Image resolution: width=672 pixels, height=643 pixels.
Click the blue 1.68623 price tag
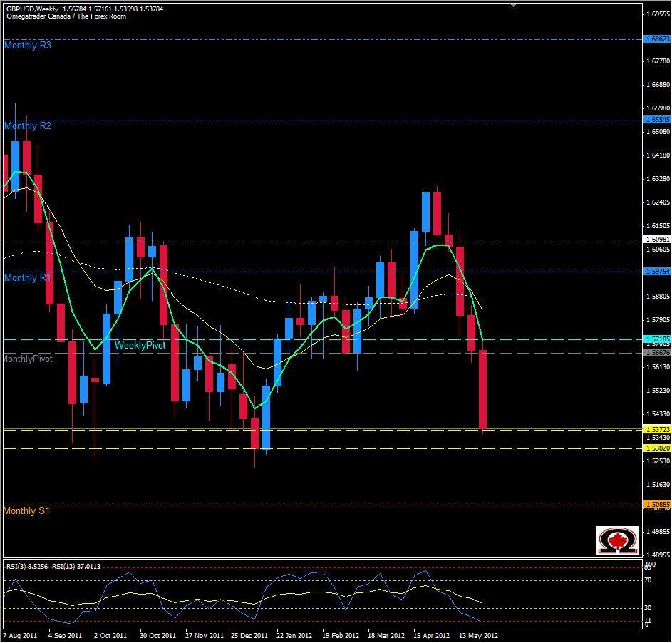(656, 39)
